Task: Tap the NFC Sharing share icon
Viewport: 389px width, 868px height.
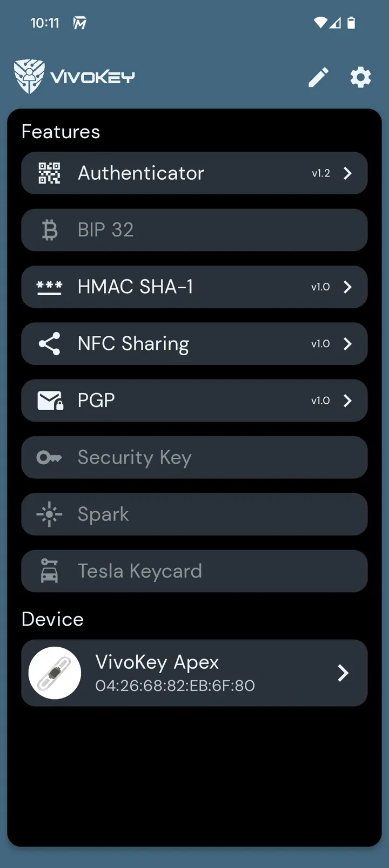Action: pos(49,344)
